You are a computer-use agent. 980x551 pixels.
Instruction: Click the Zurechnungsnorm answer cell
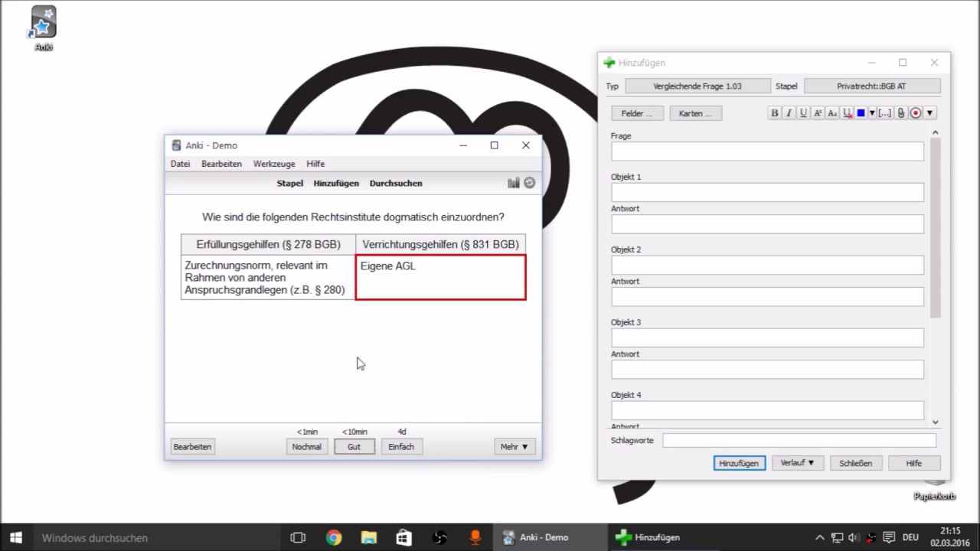click(x=269, y=277)
